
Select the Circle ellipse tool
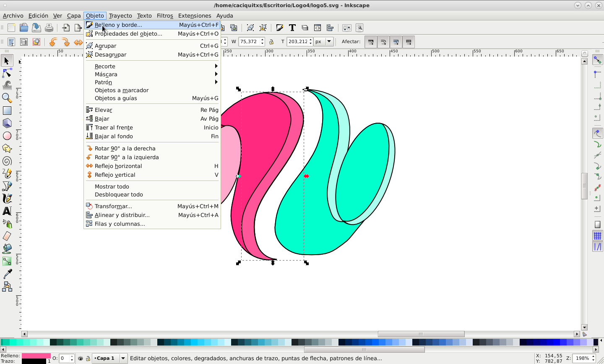(7, 136)
